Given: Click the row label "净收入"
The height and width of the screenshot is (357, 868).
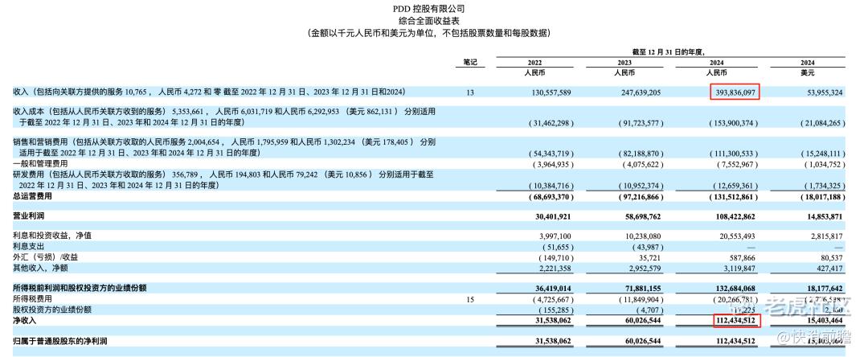Looking at the screenshot, I should 24,321.
